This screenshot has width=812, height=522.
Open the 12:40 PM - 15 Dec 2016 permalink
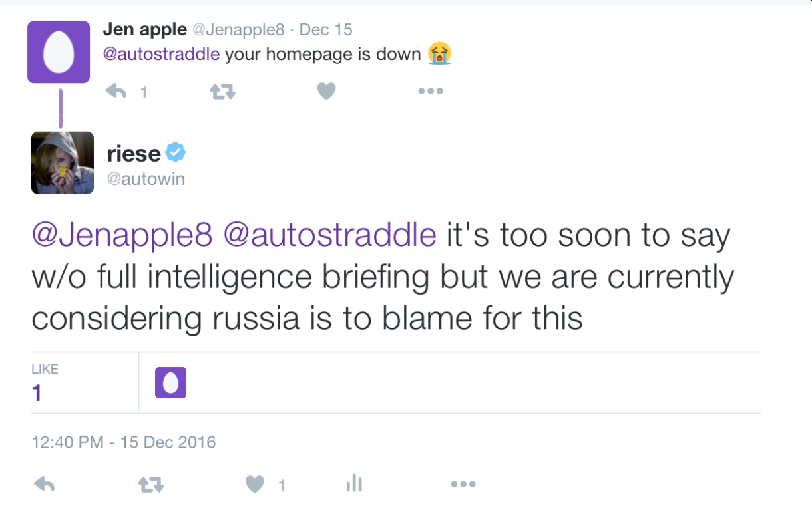coord(124,442)
